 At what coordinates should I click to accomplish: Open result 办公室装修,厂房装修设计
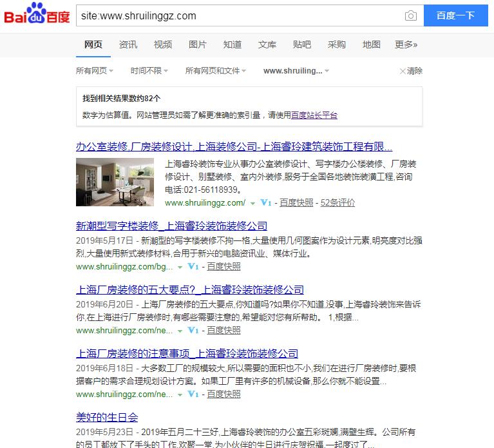click(234, 146)
